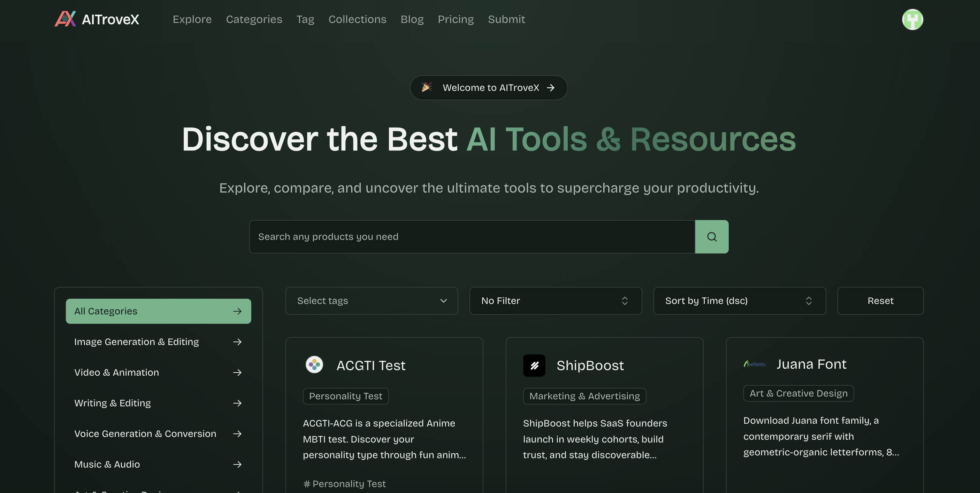Click the Art & Creative Design badge
The image size is (980, 493).
coord(798,393)
